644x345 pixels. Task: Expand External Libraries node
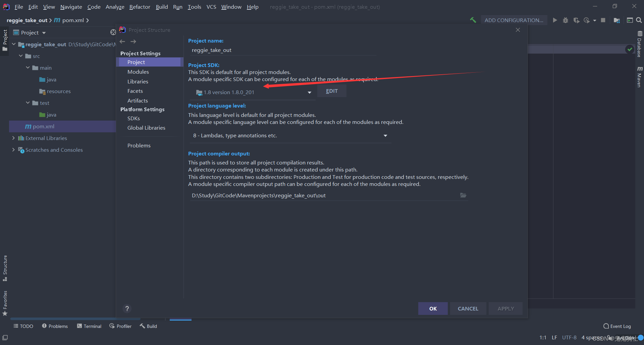[x=13, y=138]
